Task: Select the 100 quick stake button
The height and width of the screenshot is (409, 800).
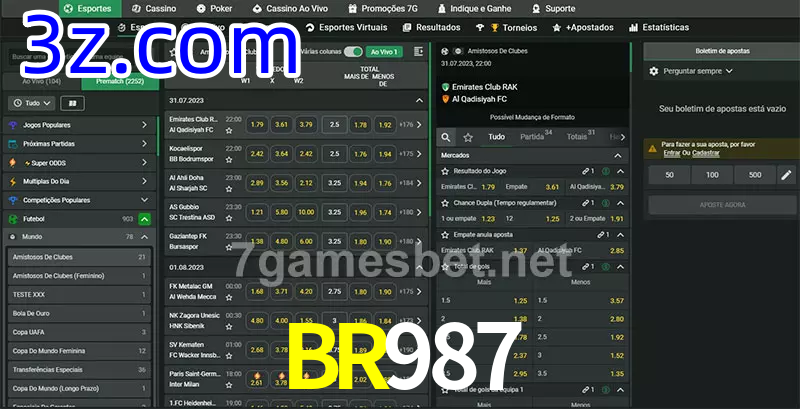Action: click(x=712, y=175)
